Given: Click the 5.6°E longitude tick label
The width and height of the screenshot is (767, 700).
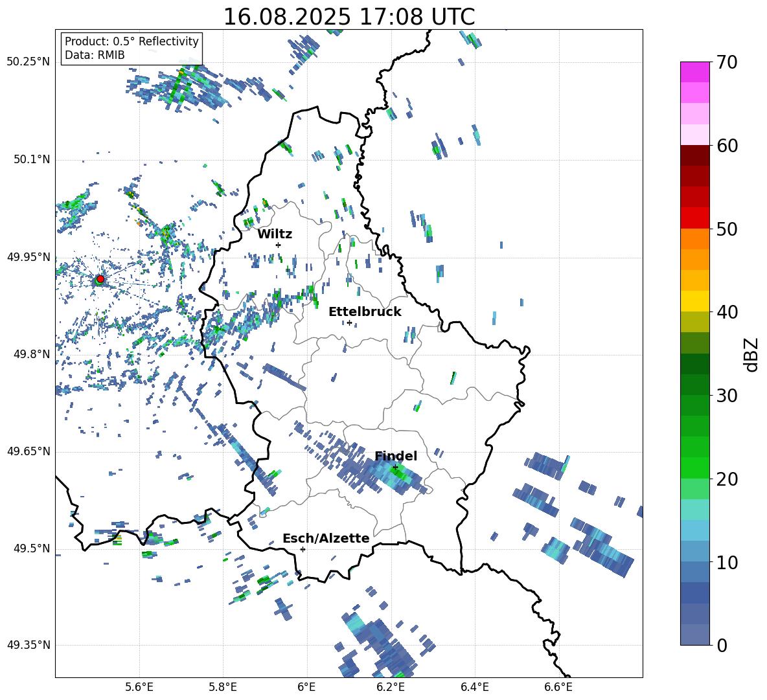Looking at the screenshot, I should (x=139, y=687).
